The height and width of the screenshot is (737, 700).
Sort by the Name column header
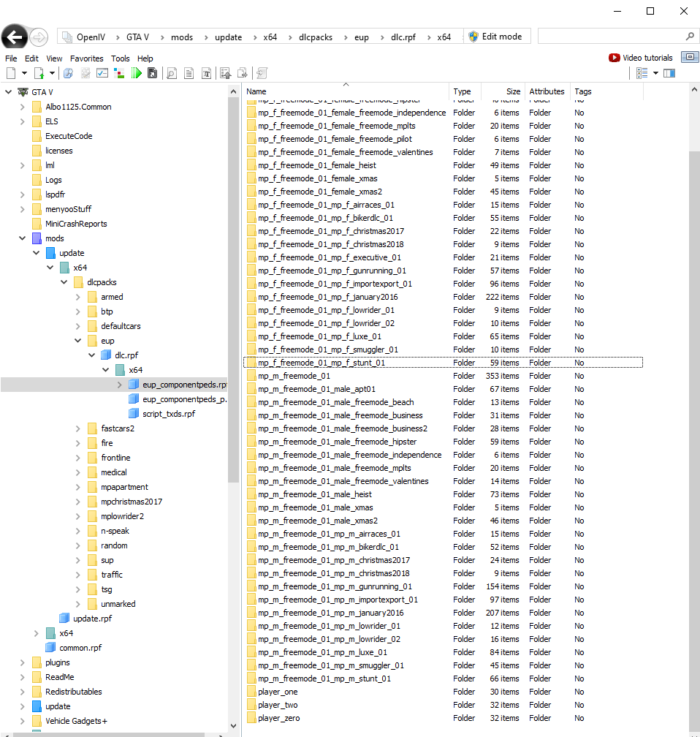tap(346, 91)
